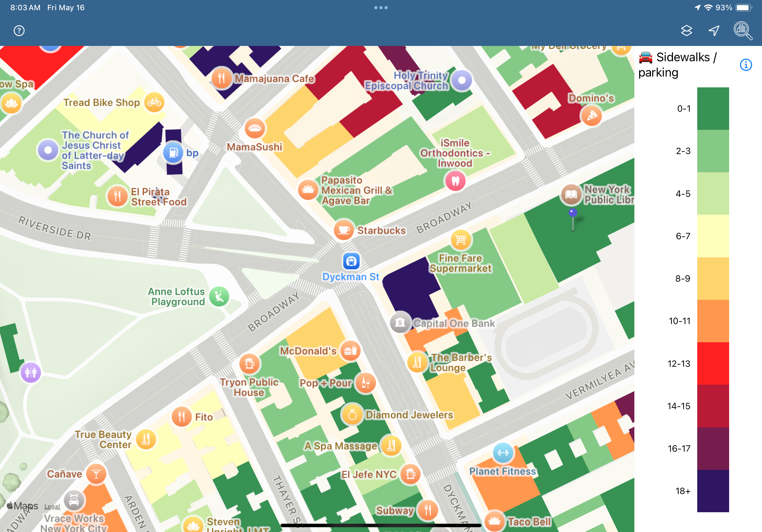Tap The Barber's Lounge icon
Viewport: 762px width, 532px height.
[417, 362]
